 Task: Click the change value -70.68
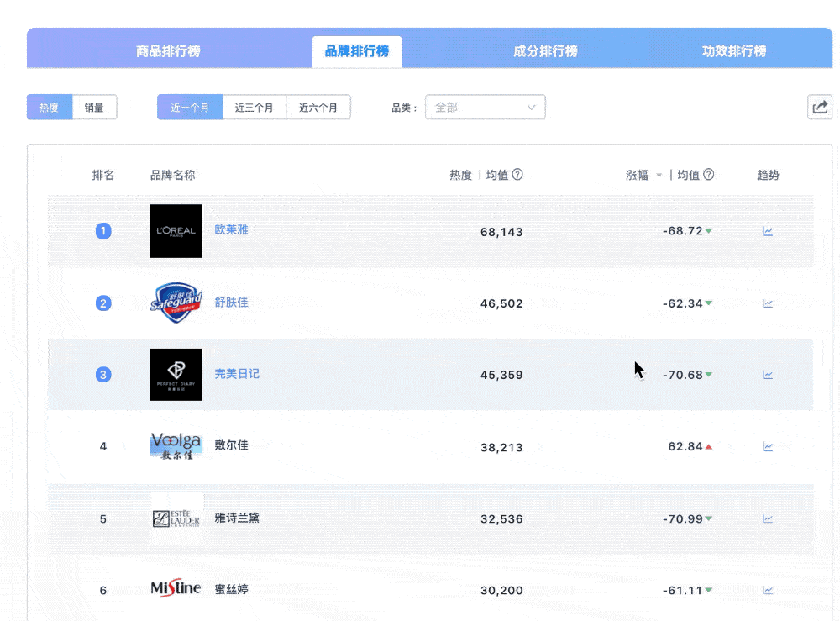pos(683,375)
